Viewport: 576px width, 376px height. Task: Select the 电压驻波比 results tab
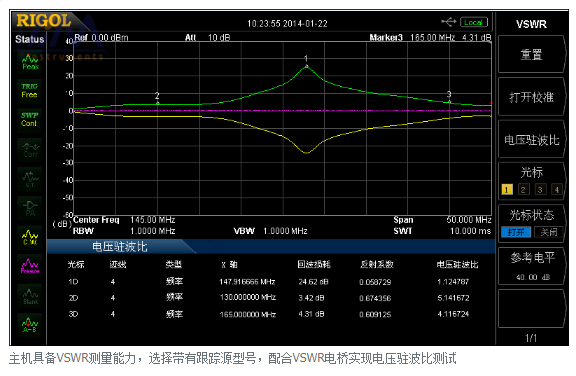120,246
